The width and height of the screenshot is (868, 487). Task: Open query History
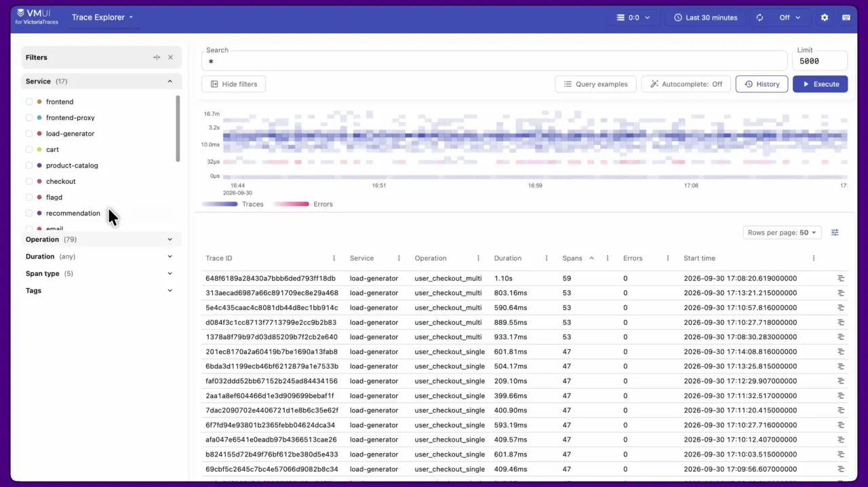click(x=762, y=84)
